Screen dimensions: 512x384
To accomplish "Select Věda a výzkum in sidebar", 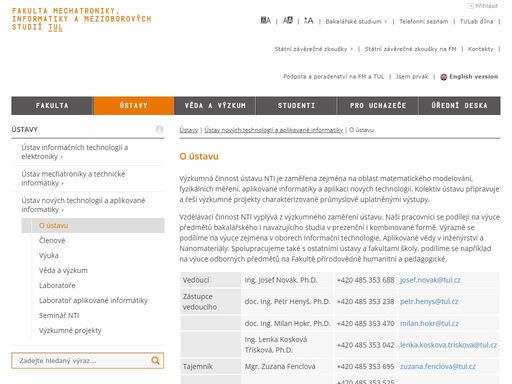I will 63,271.
